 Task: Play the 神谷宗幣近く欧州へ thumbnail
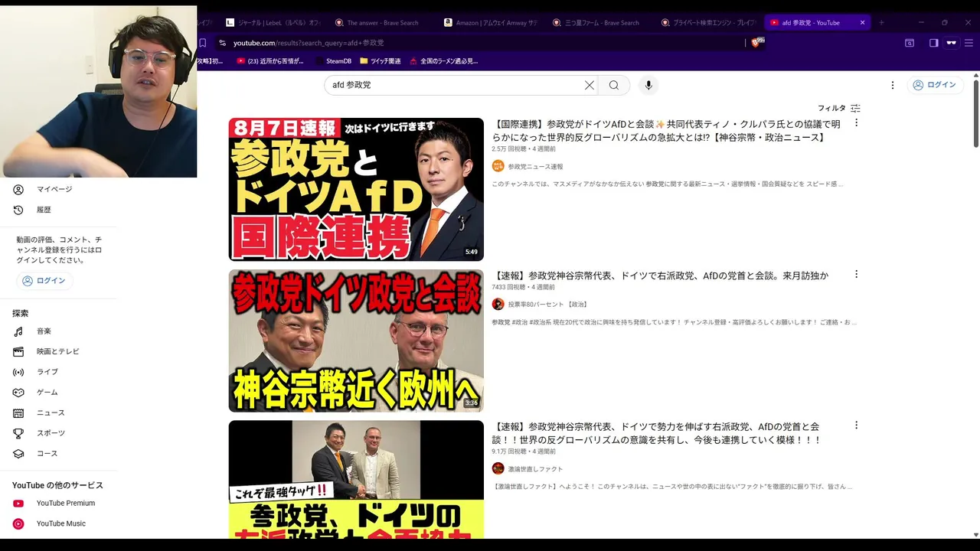(x=356, y=341)
